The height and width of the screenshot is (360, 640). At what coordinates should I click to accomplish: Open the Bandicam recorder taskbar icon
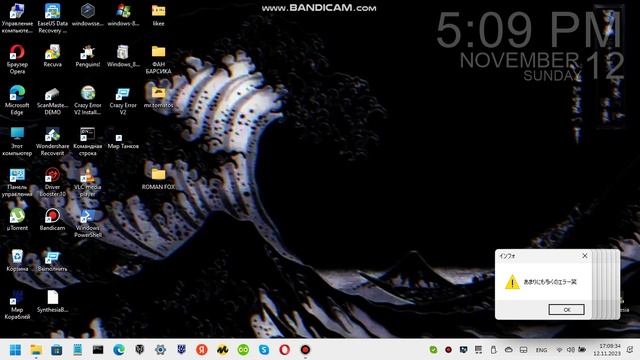pyautogui.click(x=305, y=350)
